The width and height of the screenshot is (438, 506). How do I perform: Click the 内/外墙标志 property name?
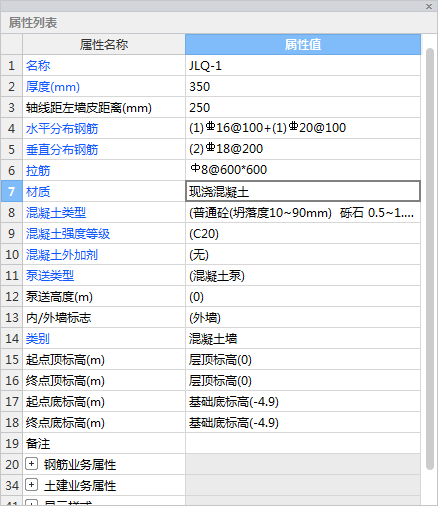58,318
